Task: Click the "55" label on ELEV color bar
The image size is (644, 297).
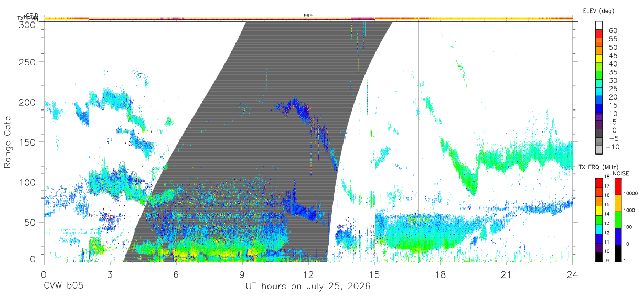Action: coord(613,39)
